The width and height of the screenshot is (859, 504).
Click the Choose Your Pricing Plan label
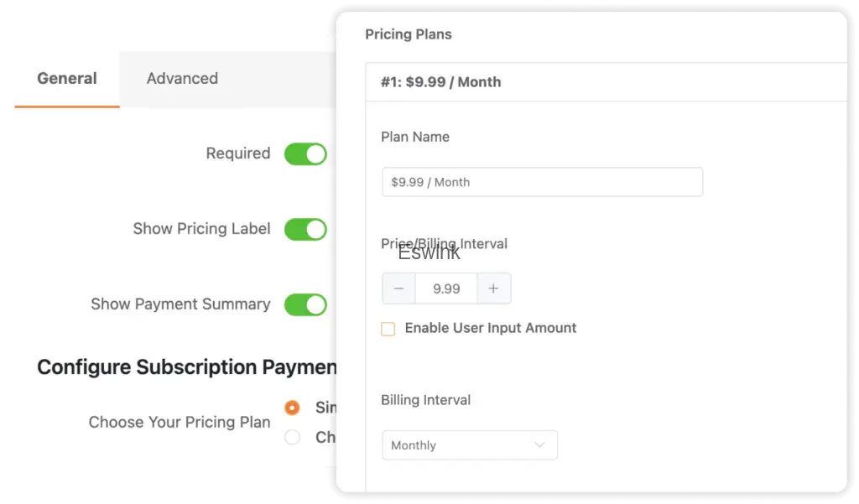tap(180, 423)
